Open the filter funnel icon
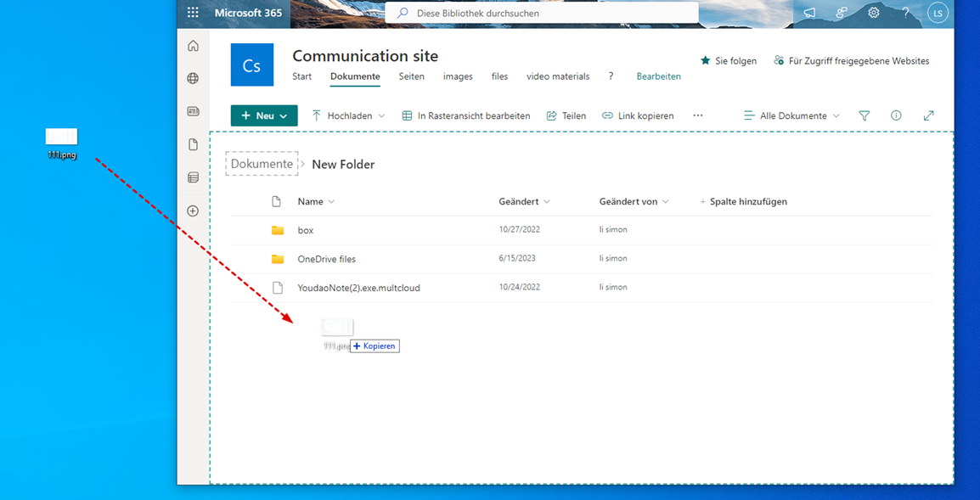980x500 pixels. (x=865, y=115)
